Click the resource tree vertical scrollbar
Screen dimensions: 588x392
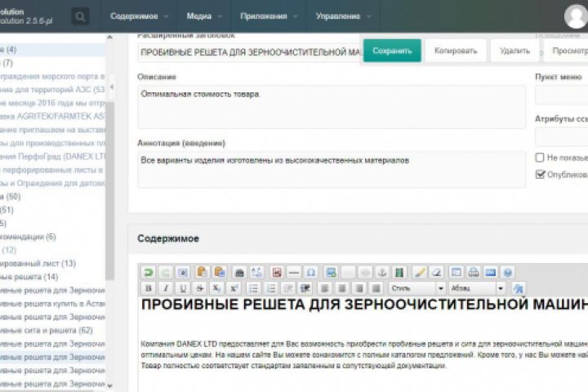tap(109, 190)
